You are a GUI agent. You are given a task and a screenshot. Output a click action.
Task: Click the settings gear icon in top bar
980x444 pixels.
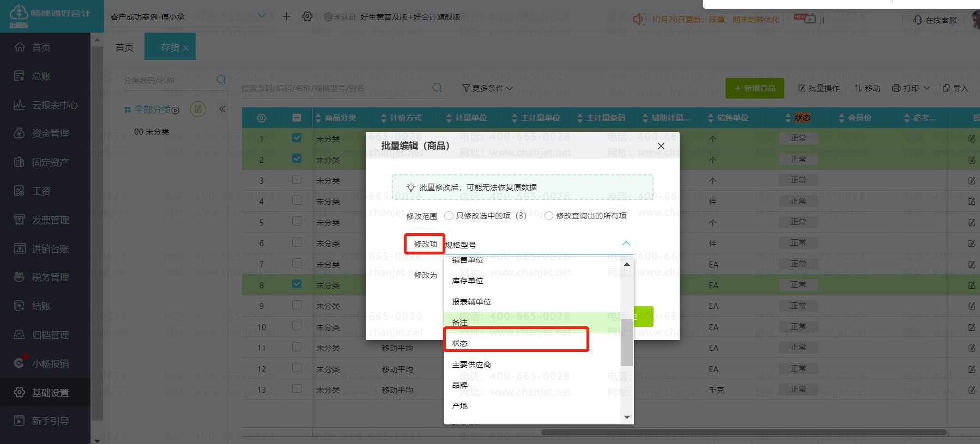pyautogui.click(x=307, y=16)
